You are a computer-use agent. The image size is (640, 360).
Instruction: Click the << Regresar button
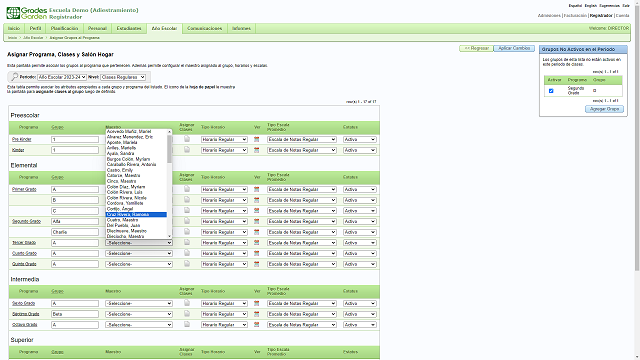(476, 48)
